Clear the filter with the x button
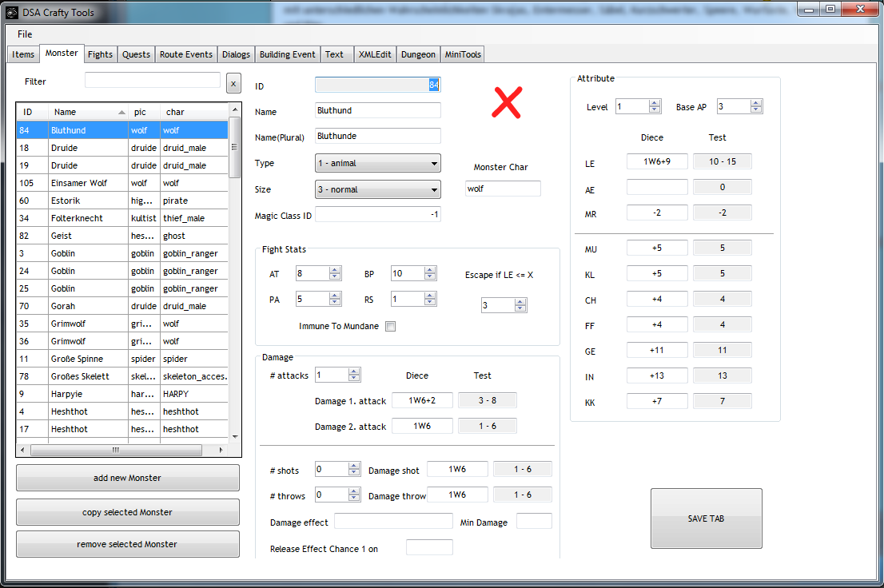Image resolution: width=884 pixels, height=588 pixels. 233,83
